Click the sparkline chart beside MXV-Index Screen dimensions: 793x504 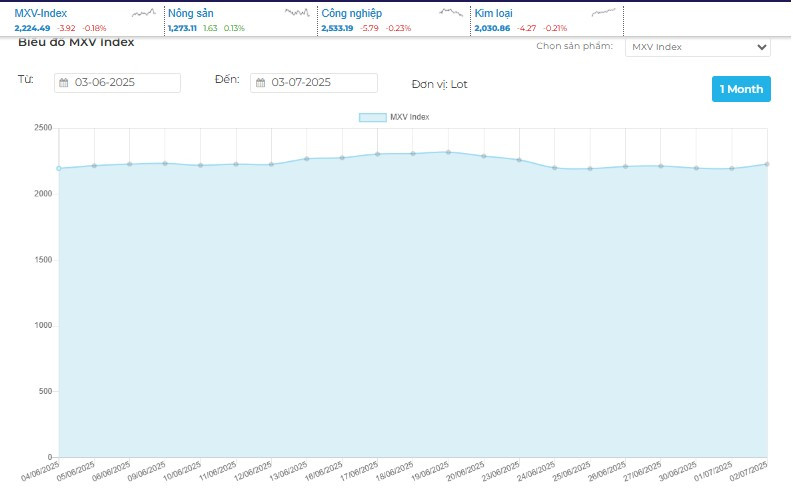(x=144, y=13)
